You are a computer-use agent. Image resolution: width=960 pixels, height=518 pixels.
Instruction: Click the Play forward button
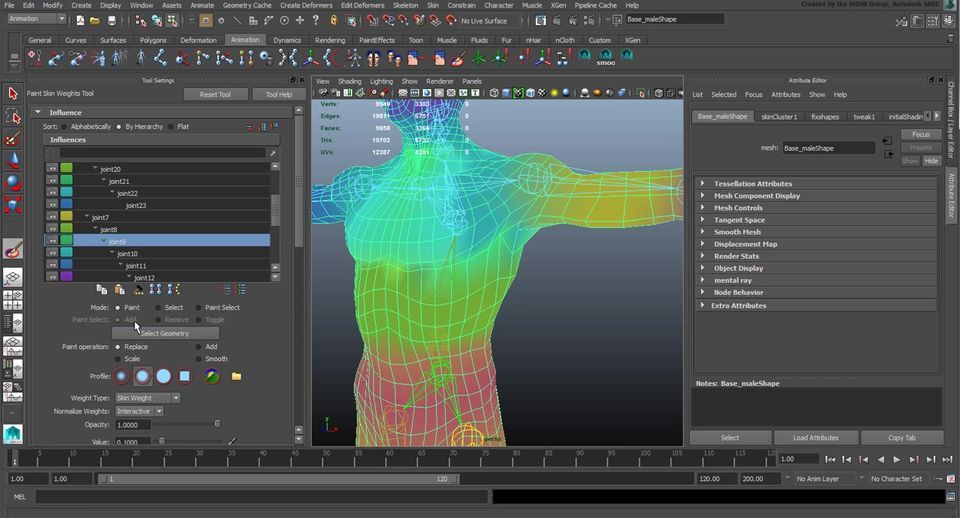(x=897, y=459)
